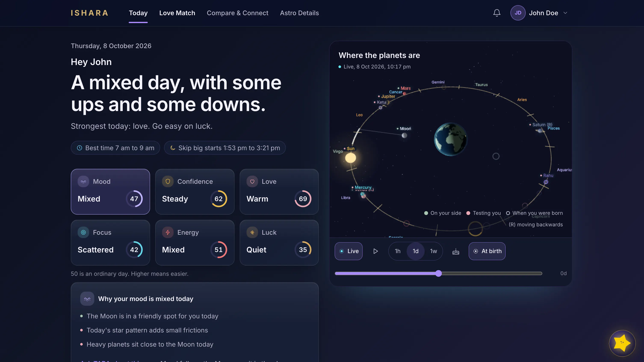Screen dimensions: 644x362
Task: Open the Astro Details tab
Action: click(299, 13)
